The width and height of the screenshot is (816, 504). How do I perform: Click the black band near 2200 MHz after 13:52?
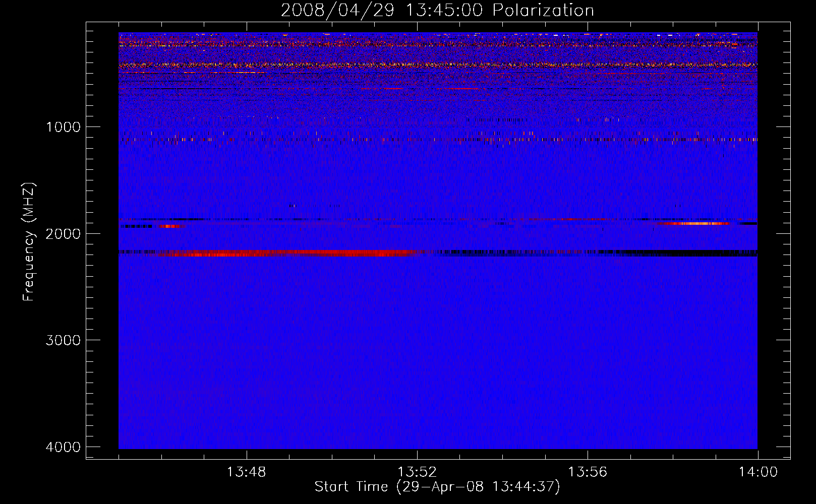pos(605,253)
